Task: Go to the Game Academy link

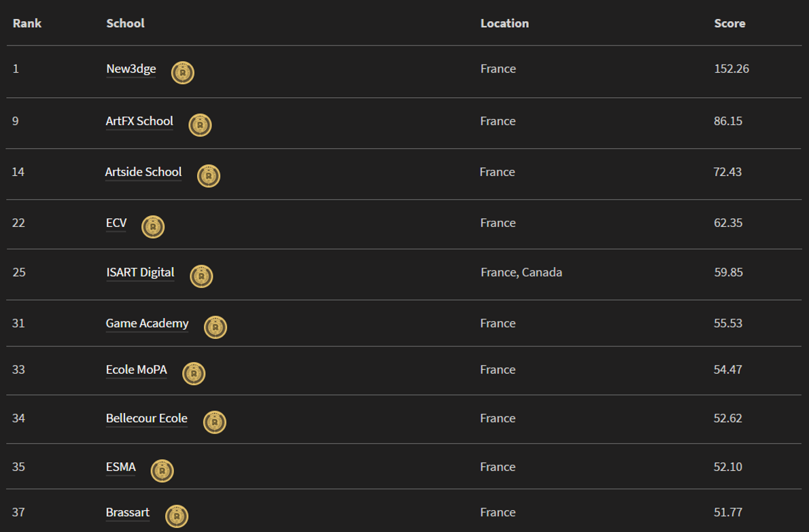Action: (147, 323)
